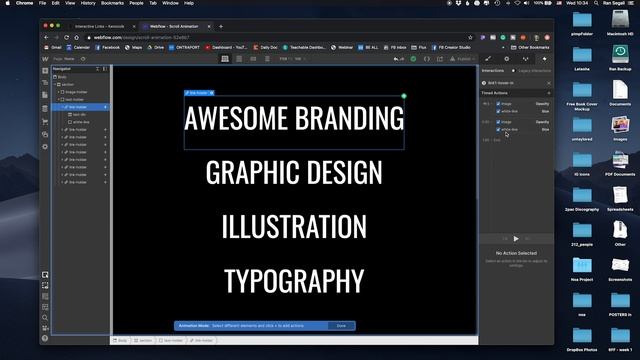
Task: Open the Teachable Dashboard bookmark
Action: tap(304, 48)
